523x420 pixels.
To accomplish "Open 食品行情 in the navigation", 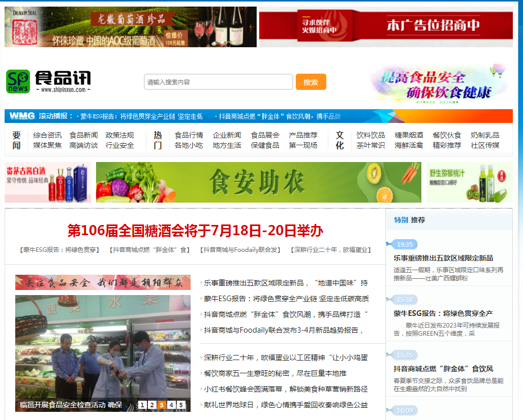I will [x=189, y=135].
